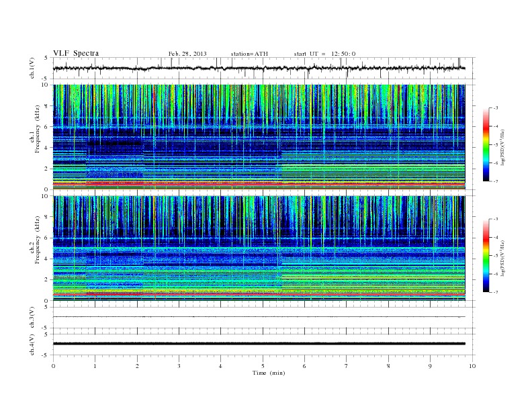The width and height of the screenshot is (532, 411).
Task: Select the 'Time (min)' axis title
Action: tap(269, 373)
